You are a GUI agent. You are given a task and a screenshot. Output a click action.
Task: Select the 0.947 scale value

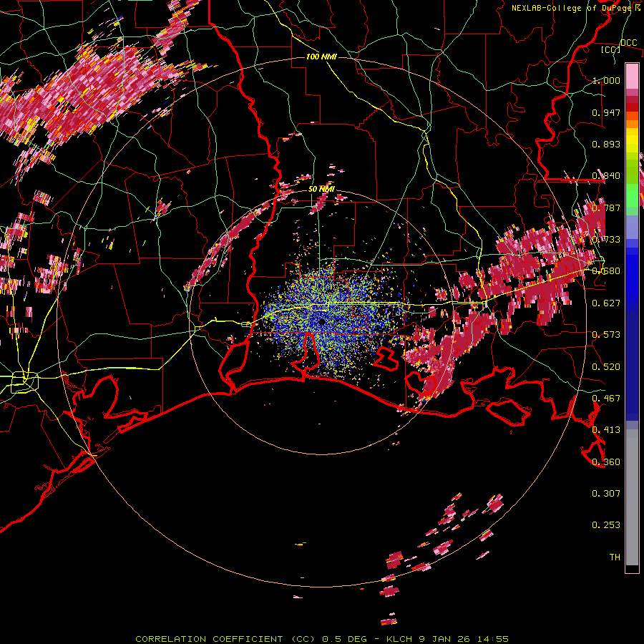coord(606,112)
